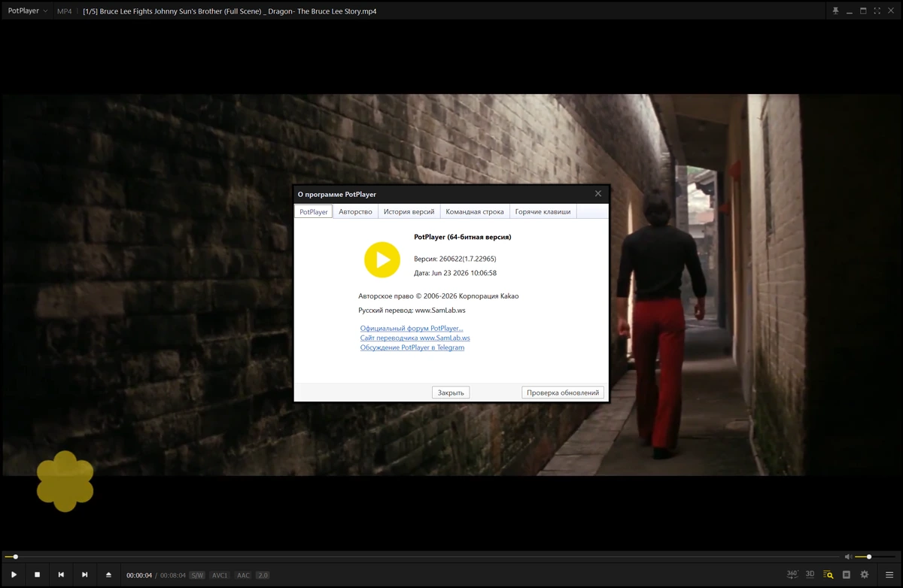Open the PotPlayer main menu dropdown
The height and width of the screenshot is (588, 903).
pos(27,11)
